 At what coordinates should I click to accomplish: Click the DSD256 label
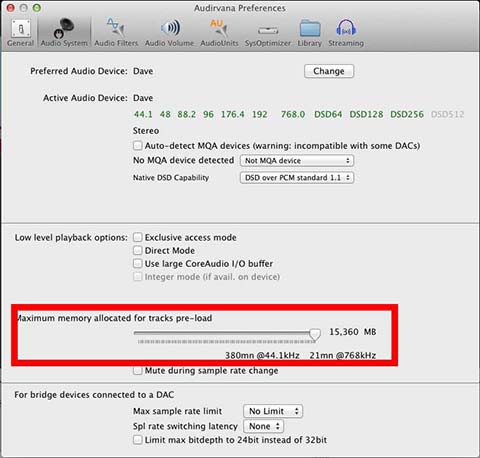tap(407, 114)
